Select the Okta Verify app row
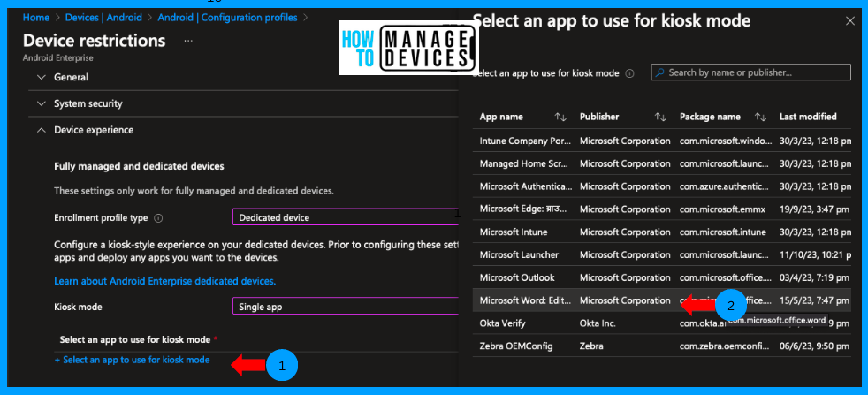The width and height of the screenshot is (868, 395). (662, 323)
